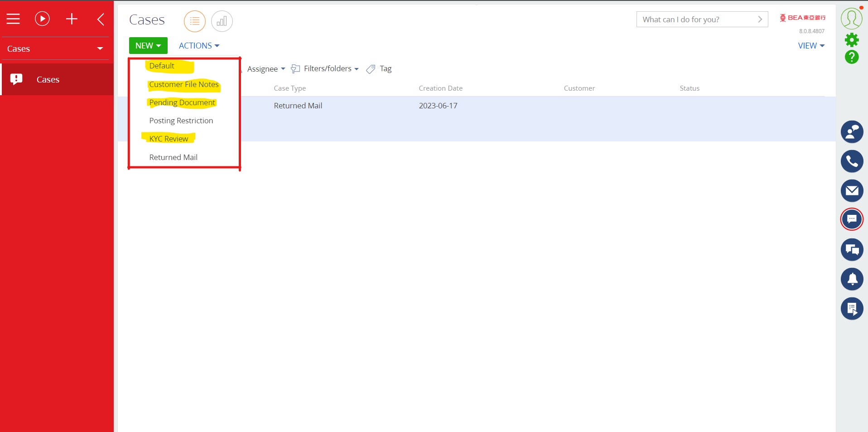The width and height of the screenshot is (868, 432).
Task: Open the system settings gear icon
Action: (852, 40)
